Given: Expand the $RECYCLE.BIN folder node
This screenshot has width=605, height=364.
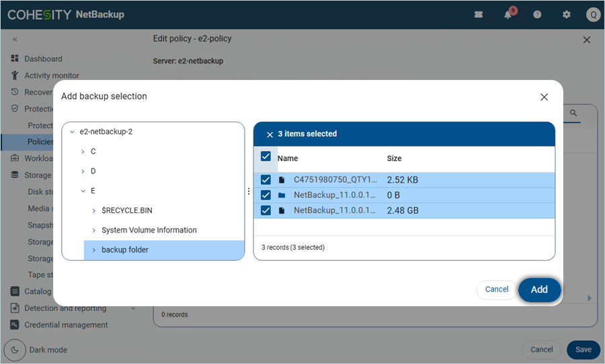Looking at the screenshot, I should 93,211.
